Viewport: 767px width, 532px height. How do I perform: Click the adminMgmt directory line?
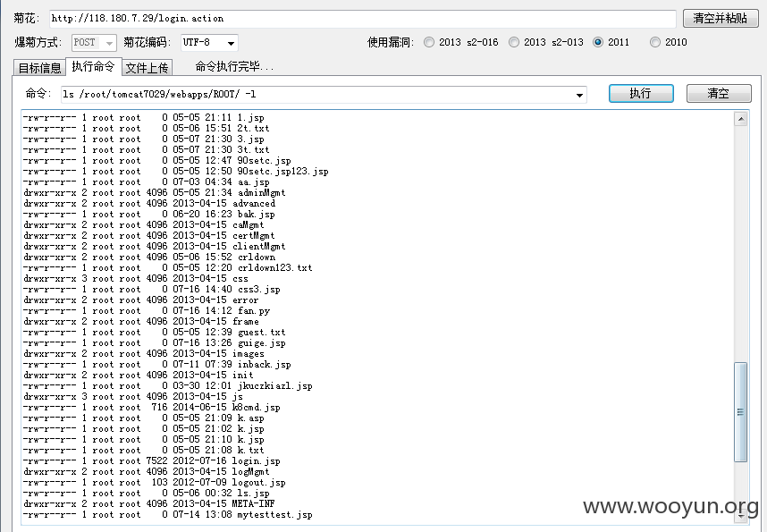tap(154, 193)
